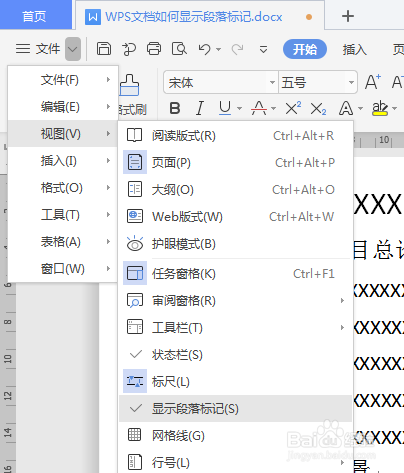404x473 pixels.
Task: Select Web版式(W) view
Action: pyautogui.click(x=235, y=217)
